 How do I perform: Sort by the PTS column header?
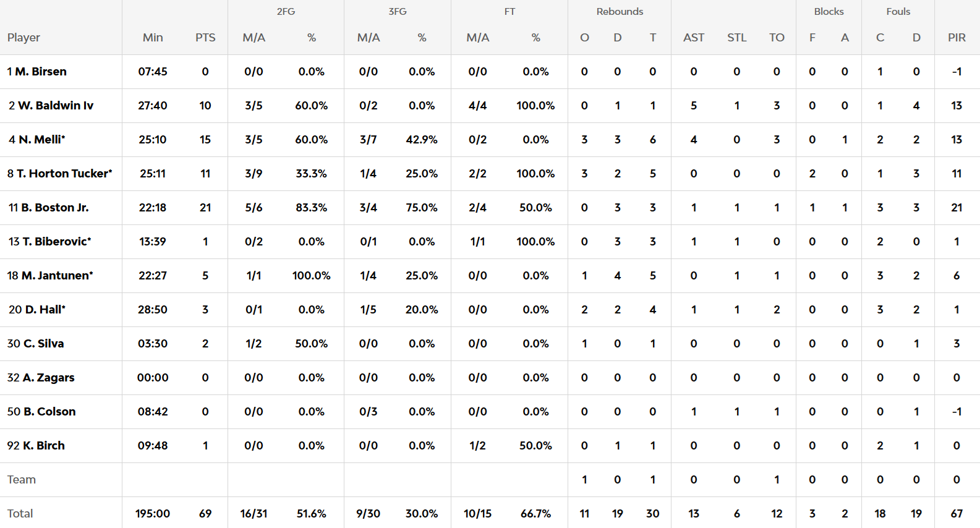205,38
